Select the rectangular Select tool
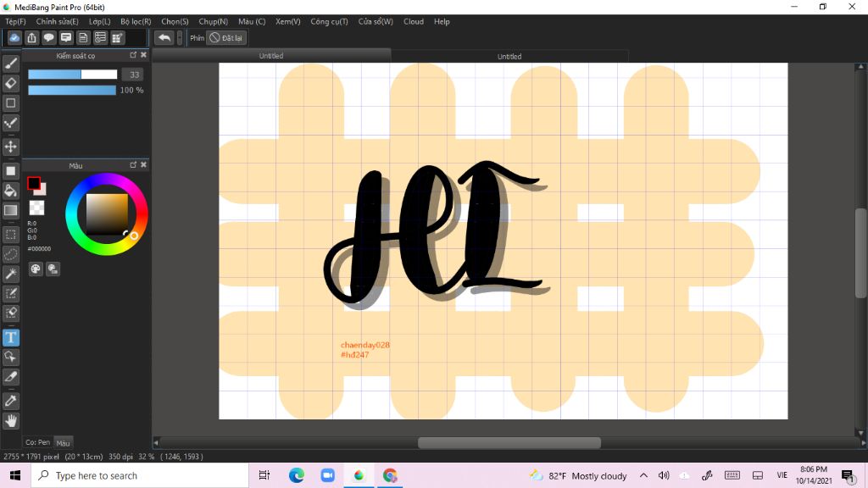Viewport: 868px width, 488px height. [10, 235]
